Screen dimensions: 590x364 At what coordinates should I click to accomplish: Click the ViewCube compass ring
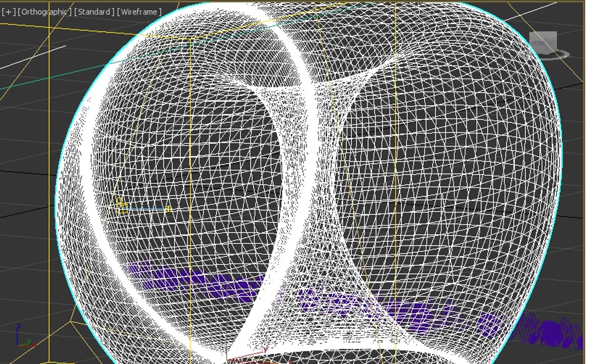pyautogui.click(x=545, y=54)
